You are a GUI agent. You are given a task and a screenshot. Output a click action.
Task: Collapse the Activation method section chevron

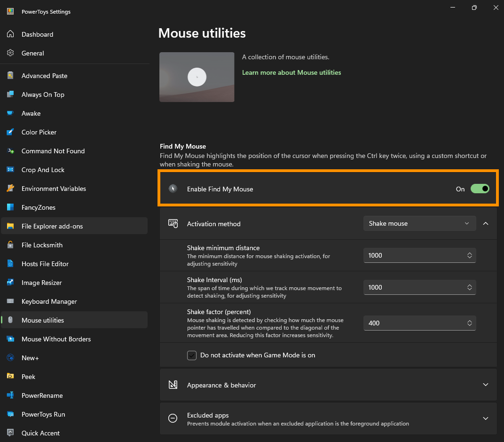485,223
